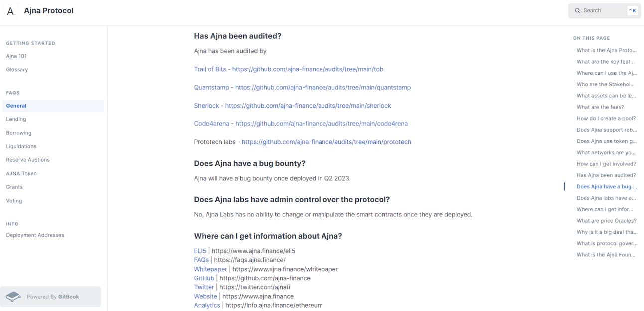The height and width of the screenshot is (311, 644).
Task: Go to the Borrowing FAQ page
Action: [x=19, y=133]
